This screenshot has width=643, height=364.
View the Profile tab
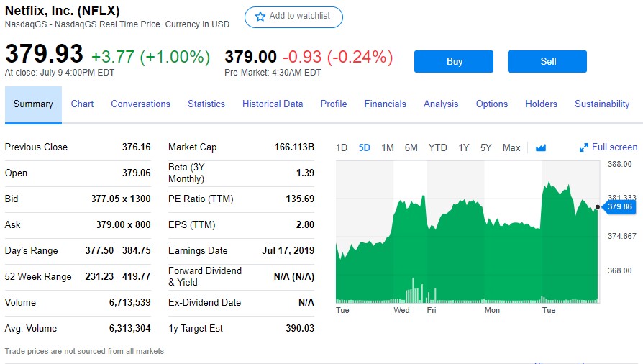pyautogui.click(x=334, y=104)
